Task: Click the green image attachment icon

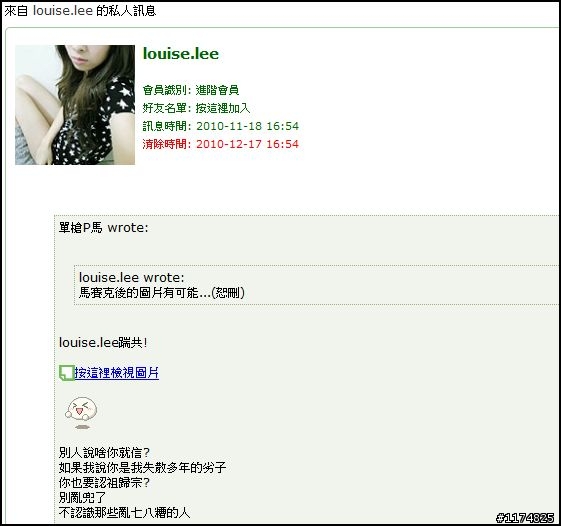Action: click(x=67, y=373)
